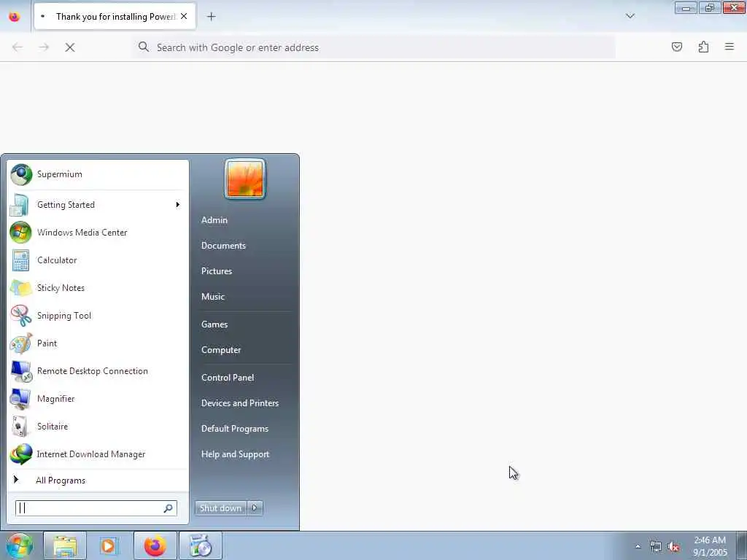The height and width of the screenshot is (560, 747).
Task: Open the List all tabs dropdown
Action: [630, 16]
